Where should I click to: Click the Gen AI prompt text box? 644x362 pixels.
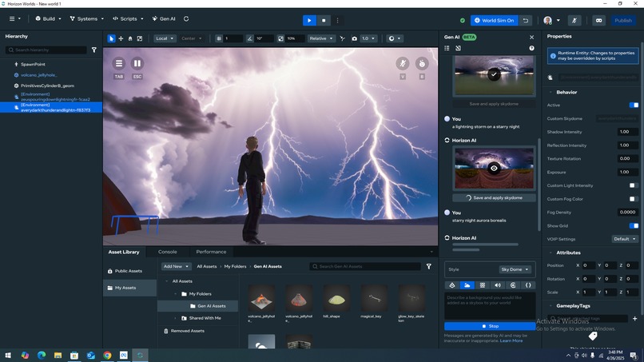[x=490, y=306]
